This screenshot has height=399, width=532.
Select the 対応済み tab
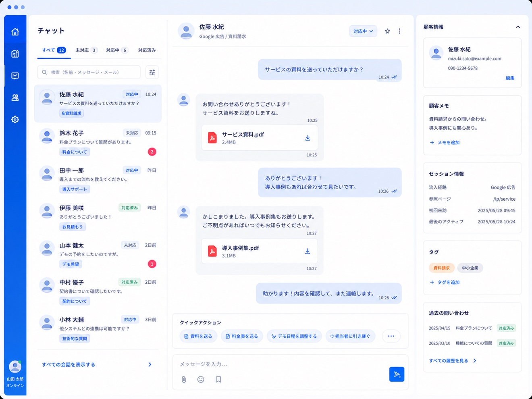(x=147, y=50)
